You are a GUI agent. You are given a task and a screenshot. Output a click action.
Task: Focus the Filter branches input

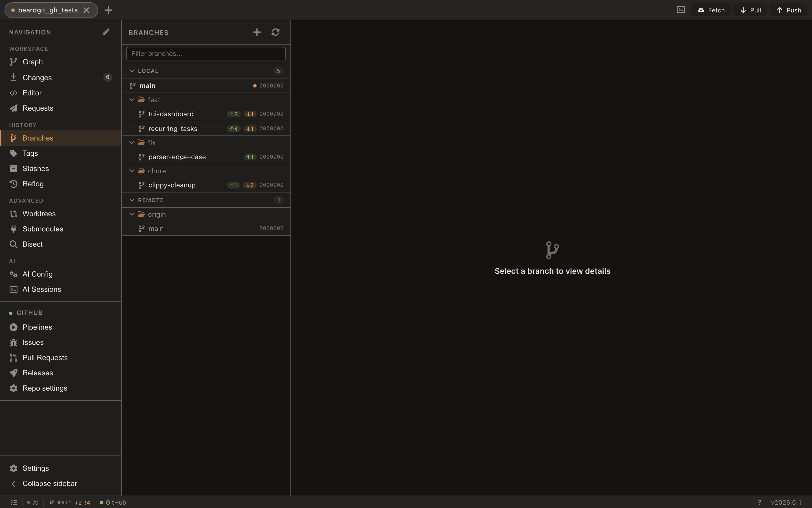point(206,53)
